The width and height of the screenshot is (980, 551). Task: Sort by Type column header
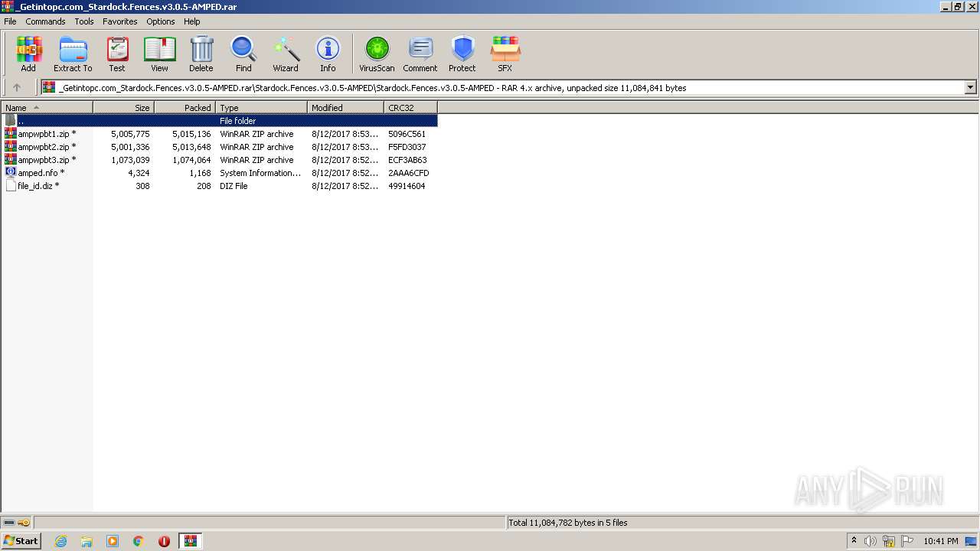pos(261,108)
